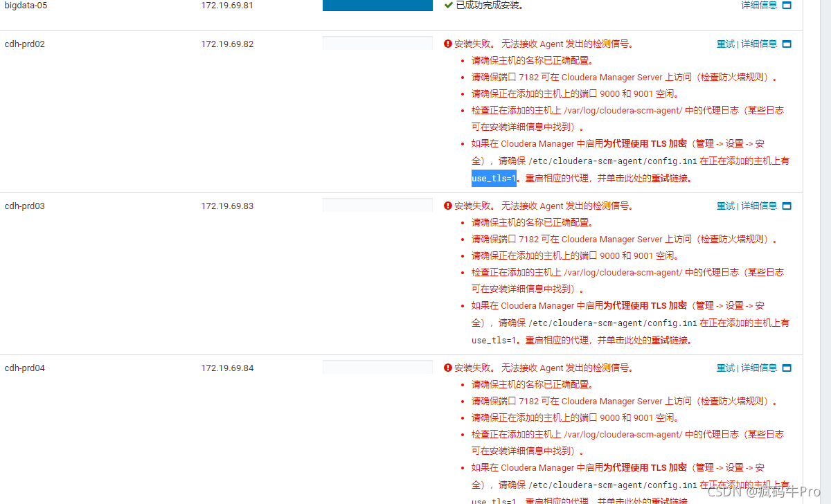Open 详细信息 link for cdh-prd03
Viewport: 831px width, 504px height.
[x=759, y=206]
